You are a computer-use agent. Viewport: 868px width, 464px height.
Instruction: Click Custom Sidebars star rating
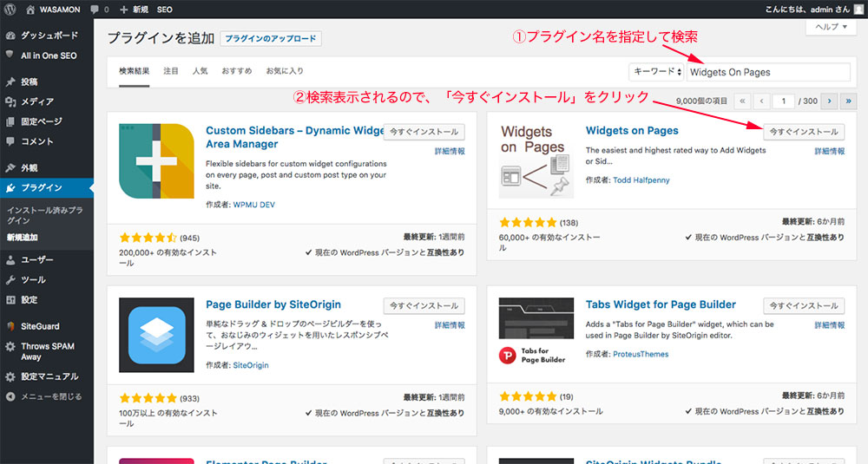[x=148, y=238]
